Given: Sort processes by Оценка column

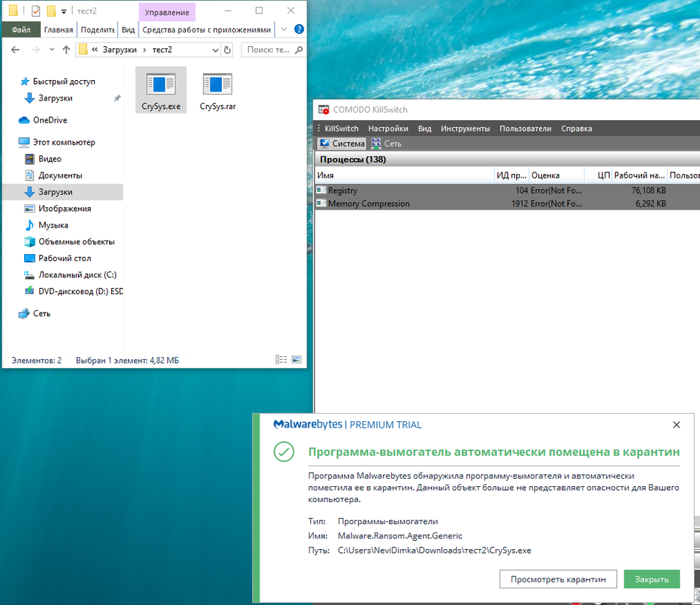Looking at the screenshot, I should [x=556, y=175].
